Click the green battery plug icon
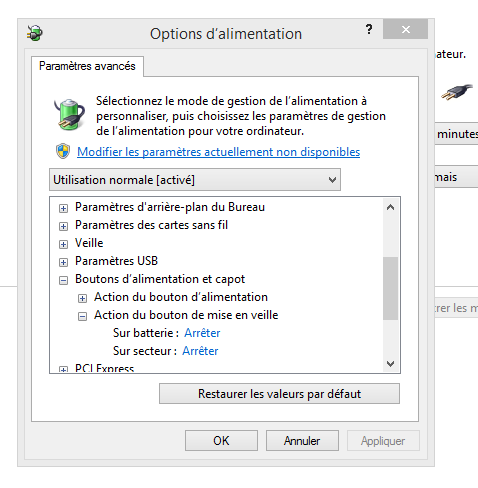 tap(69, 114)
